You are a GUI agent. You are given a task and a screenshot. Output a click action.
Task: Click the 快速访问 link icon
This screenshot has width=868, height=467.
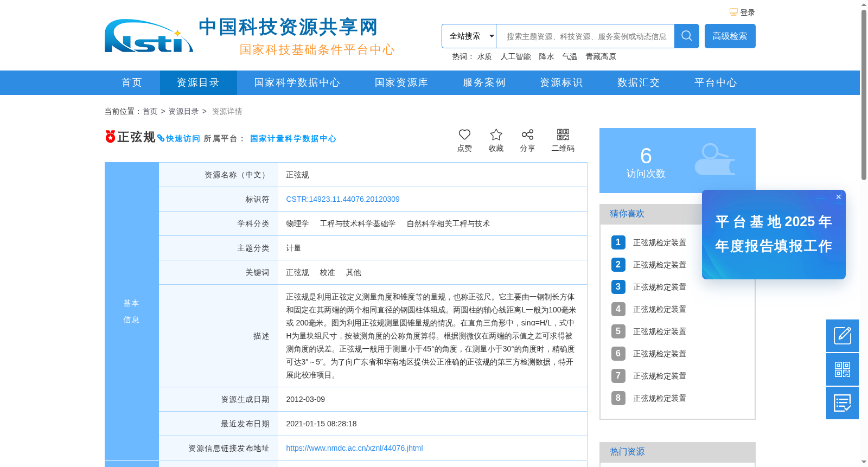click(161, 138)
